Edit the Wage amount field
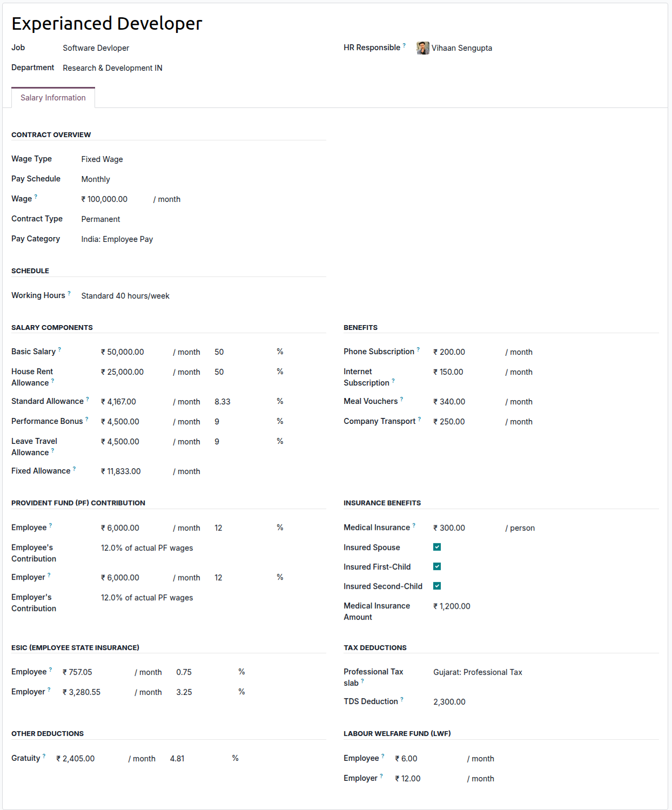Viewport: 672px width, 810px height. pyautogui.click(x=104, y=199)
